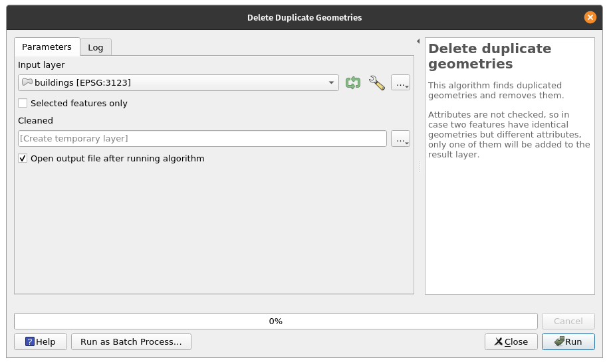This screenshot has width=609, height=364.
Task: Close the dialog using the orange title bar button
Action: pyautogui.click(x=590, y=18)
